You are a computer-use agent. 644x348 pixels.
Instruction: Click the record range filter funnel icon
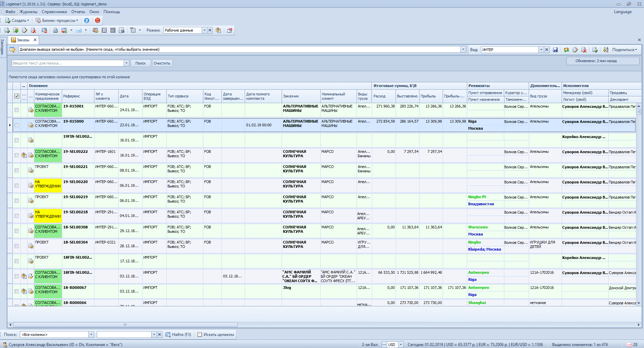(x=12, y=50)
